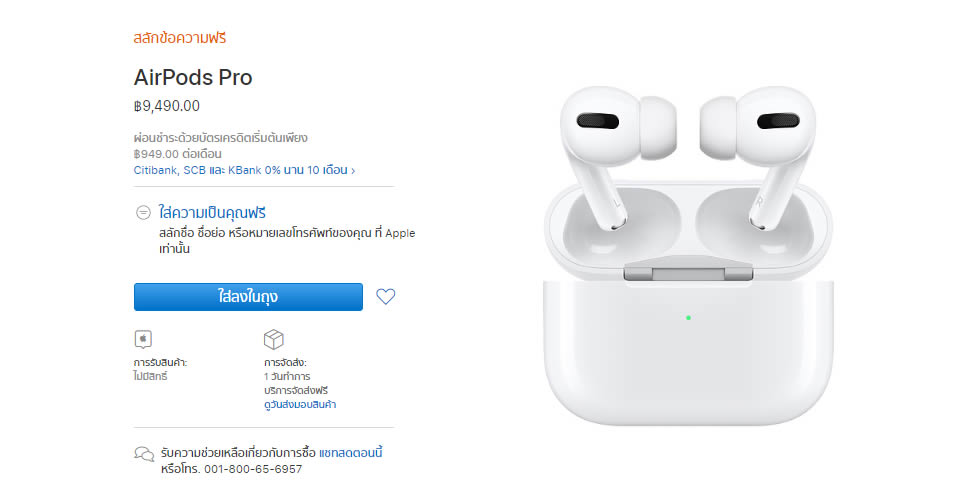Image resolution: width=968 pixels, height=504 pixels.
Task: Click the phone number 001-800-65-6957
Action: [253, 469]
